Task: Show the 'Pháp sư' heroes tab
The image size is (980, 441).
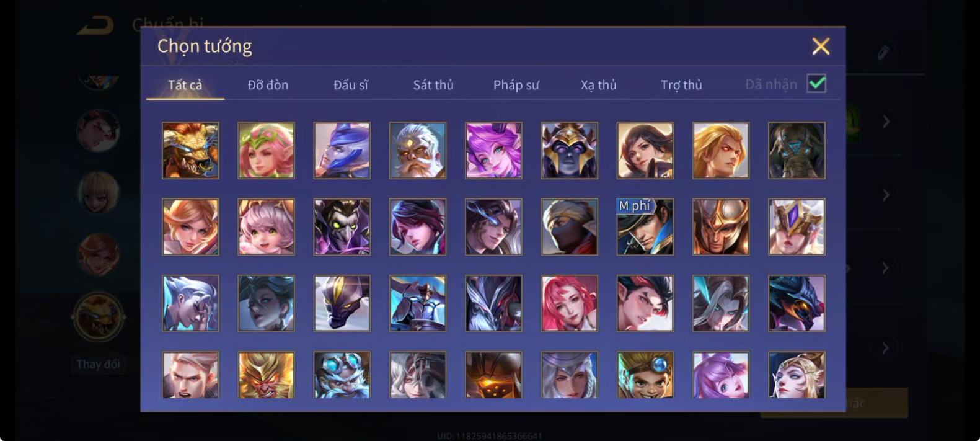Action: [516, 85]
